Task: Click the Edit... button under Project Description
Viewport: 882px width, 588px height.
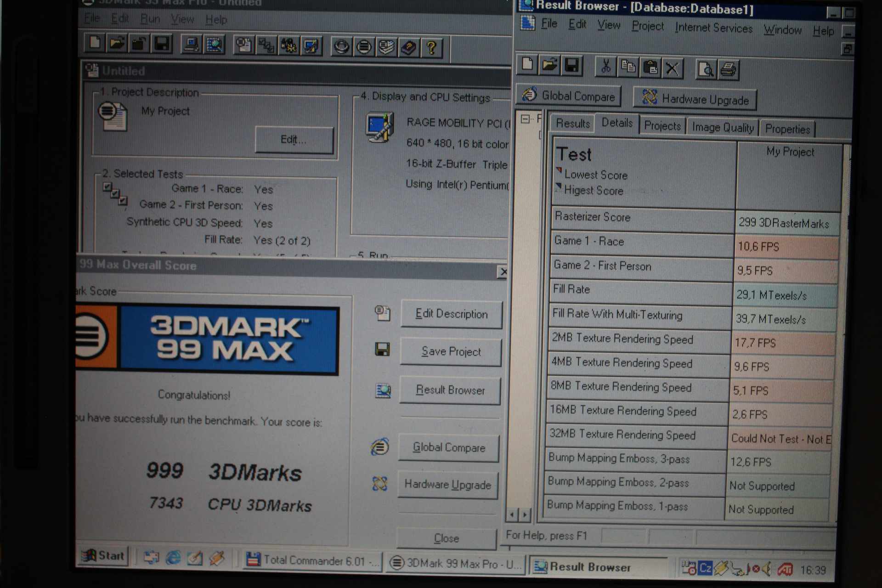Action: (294, 139)
